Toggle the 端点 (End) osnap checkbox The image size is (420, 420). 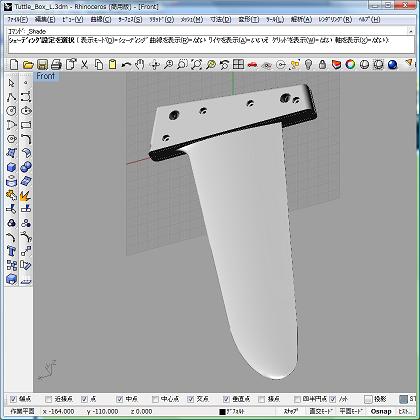(x=13, y=399)
